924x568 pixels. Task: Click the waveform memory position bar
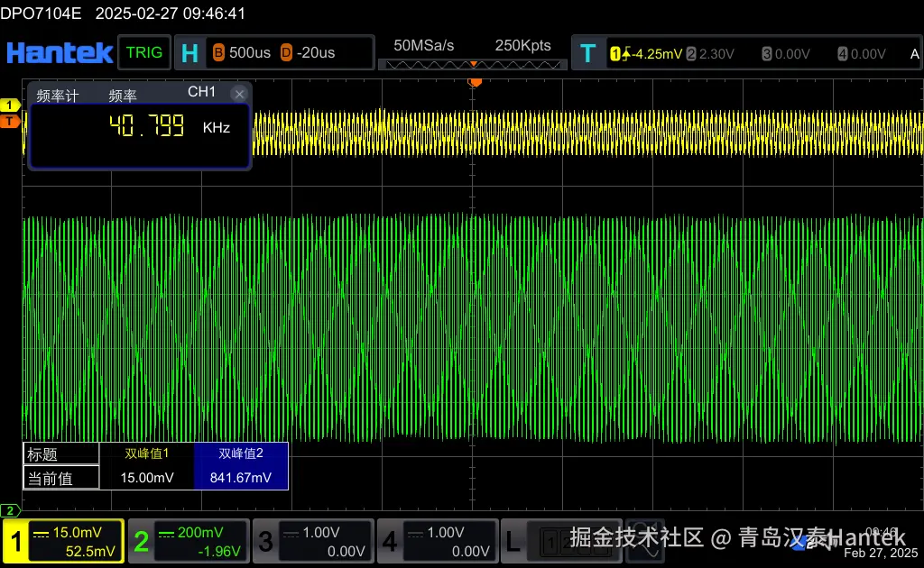coord(473,64)
